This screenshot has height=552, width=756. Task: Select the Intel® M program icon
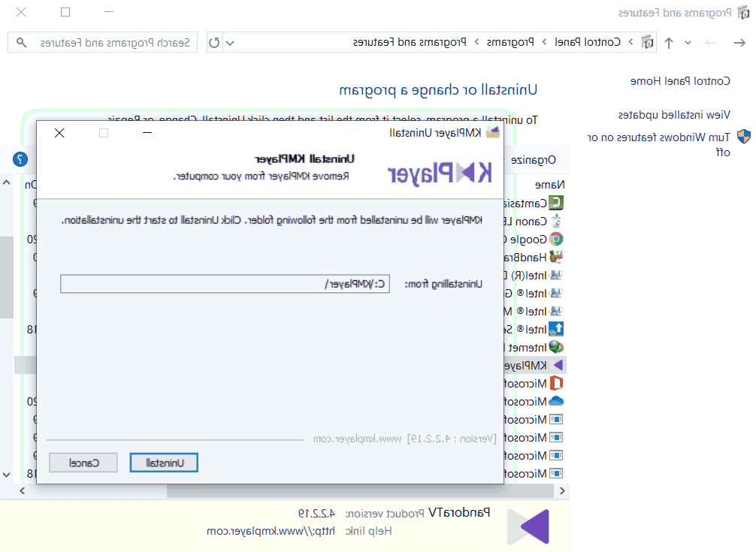pyautogui.click(x=556, y=311)
